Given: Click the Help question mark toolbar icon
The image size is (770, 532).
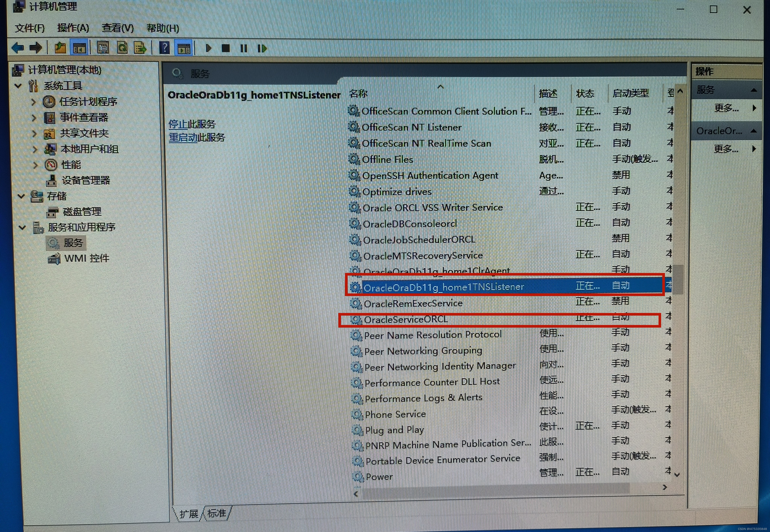Looking at the screenshot, I should 164,48.
